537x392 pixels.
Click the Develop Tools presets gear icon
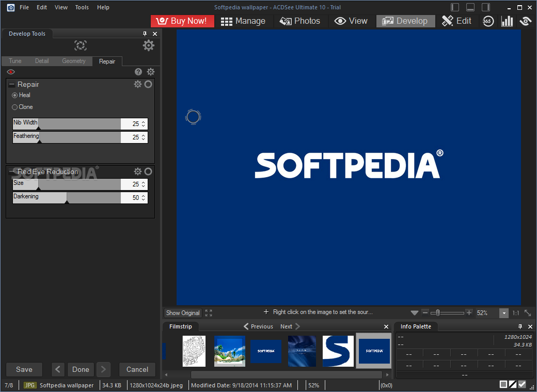[x=148, y=45]
